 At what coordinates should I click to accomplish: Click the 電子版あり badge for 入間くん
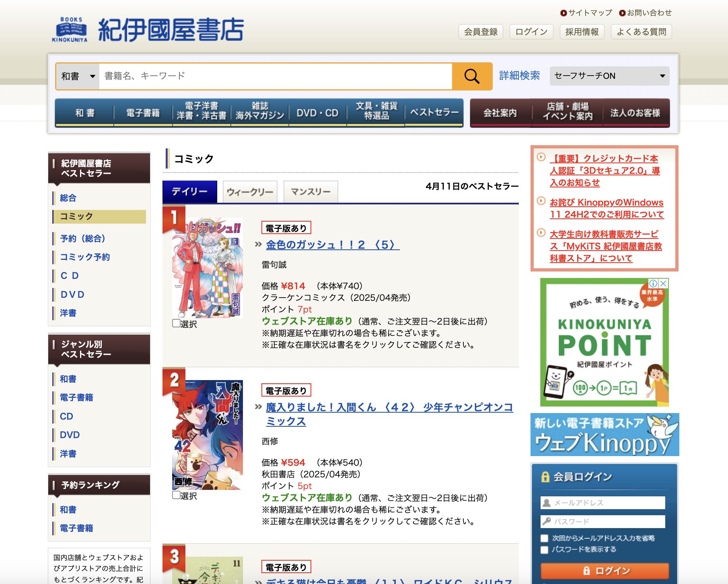point(286,391)
